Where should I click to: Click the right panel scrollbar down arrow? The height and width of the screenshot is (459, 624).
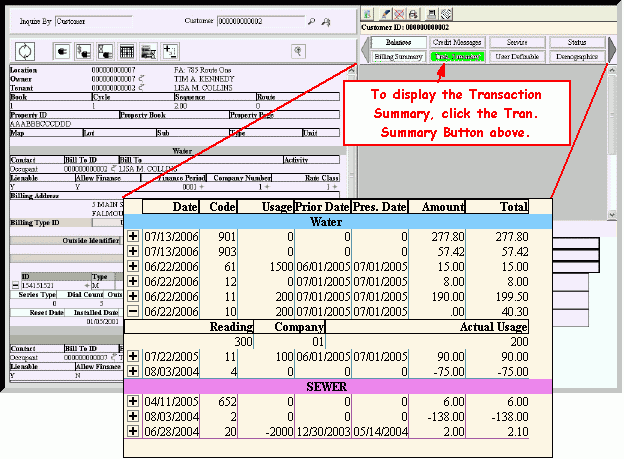pos(612,215)
